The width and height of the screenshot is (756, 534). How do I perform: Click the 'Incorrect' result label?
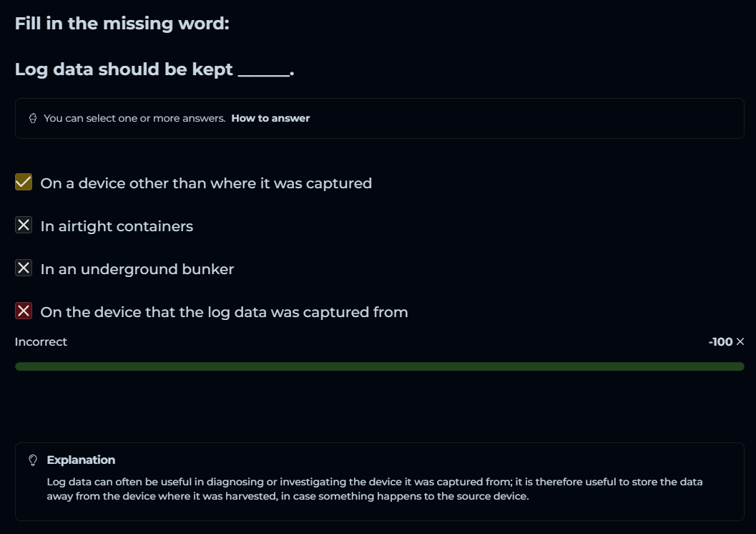coord(41,342)
